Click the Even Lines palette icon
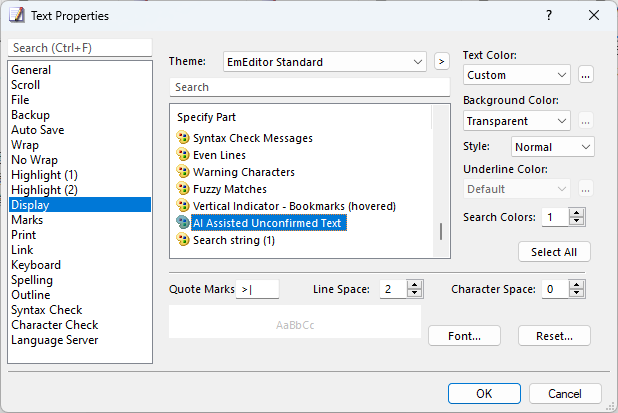This screenshot has width=618, height=413. [x=182, y=154]
